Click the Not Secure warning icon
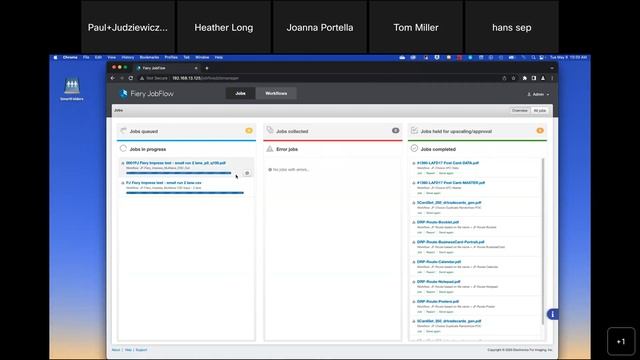This screenshot has width=640, height=360. point(142,78)
